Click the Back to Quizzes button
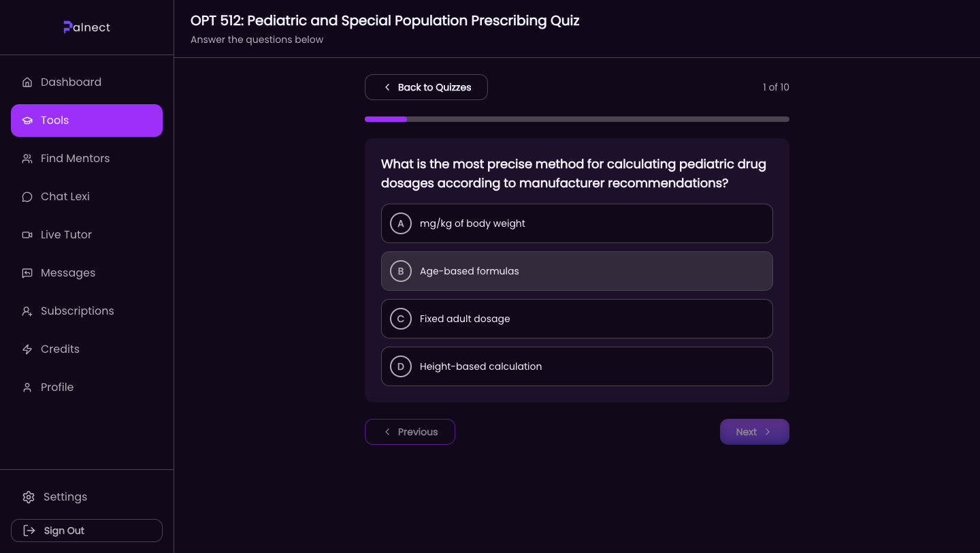This screenshot has width=980, height=553. (426, 87)
